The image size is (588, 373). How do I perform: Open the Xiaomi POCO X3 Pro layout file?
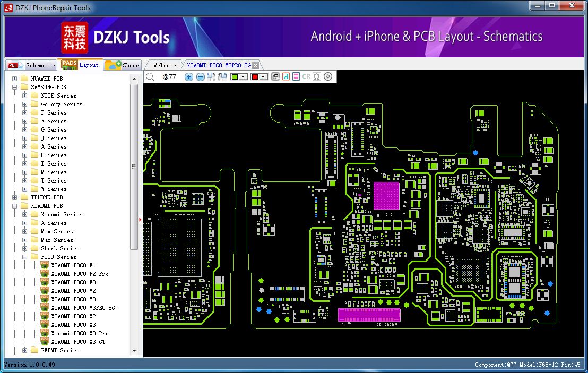pyautogui.click(x=80, y=334)
